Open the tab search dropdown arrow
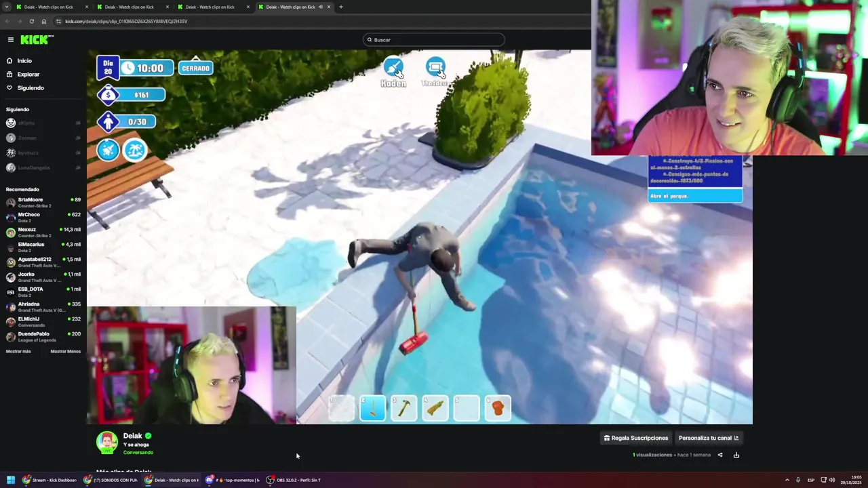 6,7
